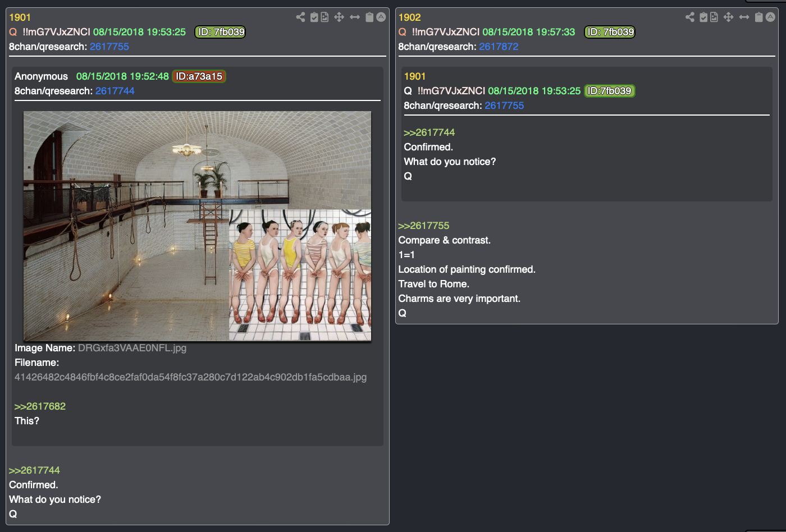Click the image file icon on post 1901
This screenshot has height=532, width=786.
coord(325,17)
